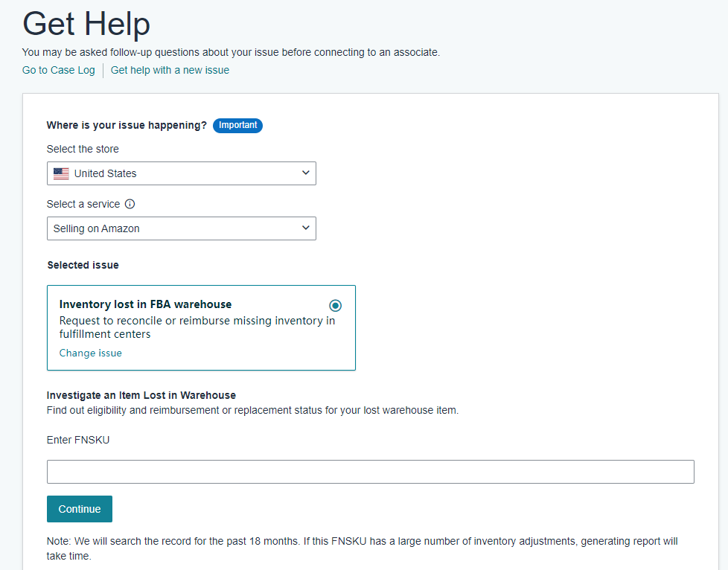Click the Important badge
This screenshot has width=728, height=570.
[237, 125]
